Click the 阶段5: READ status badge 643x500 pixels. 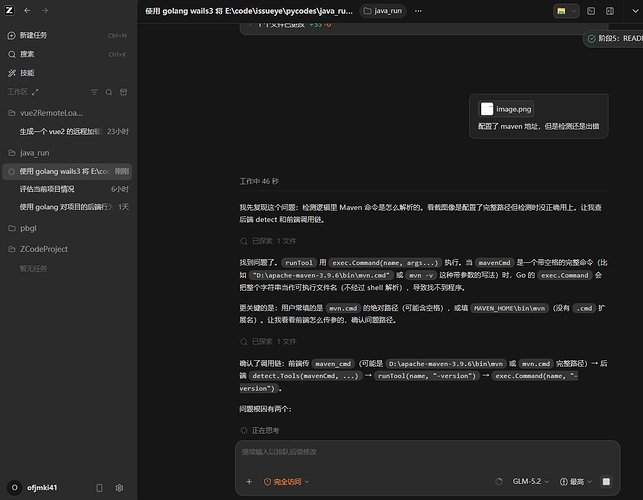point(613,39)
